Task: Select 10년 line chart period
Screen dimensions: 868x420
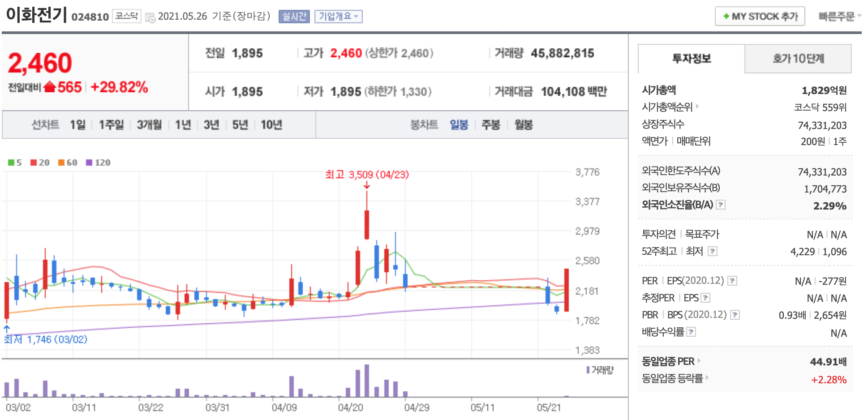Action: coord(271,124)
